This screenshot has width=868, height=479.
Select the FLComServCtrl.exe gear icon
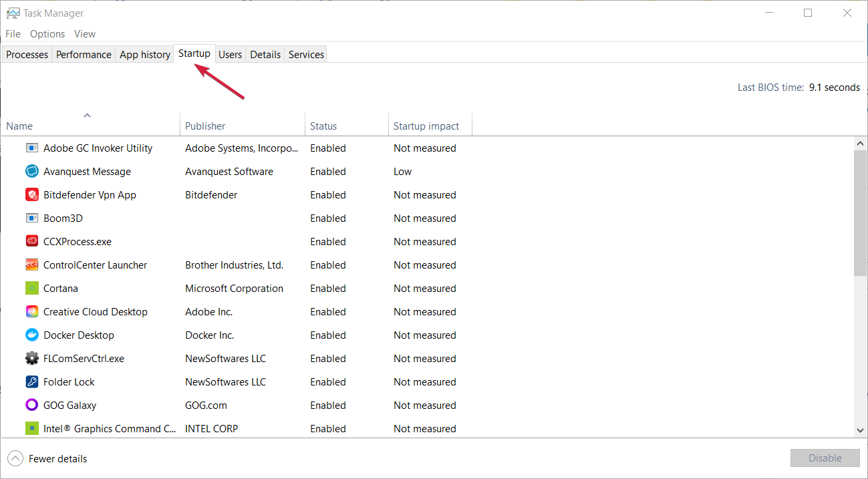click(x=32, y=358)
